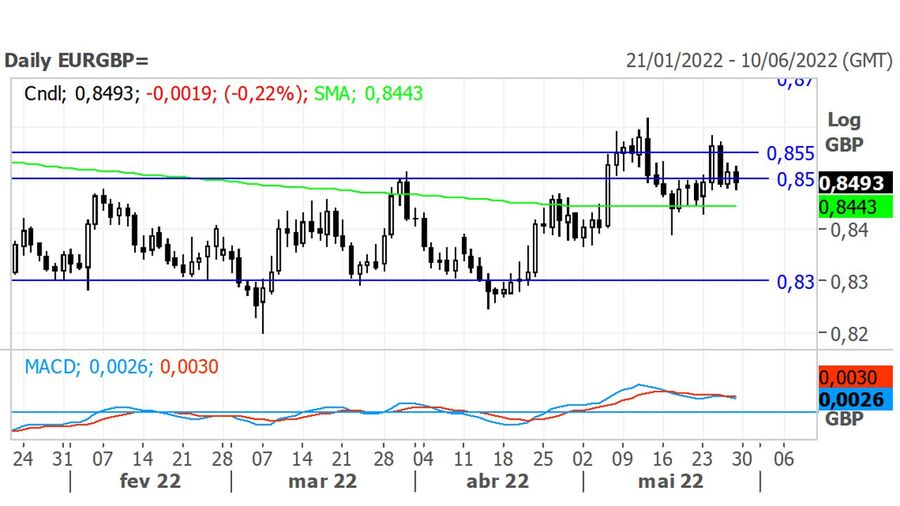Image resolution: width=900 pixels, height=506 pixels.
Task: Click the fev 22 month label
Action: pyautogui.click(x=150, y=481)
